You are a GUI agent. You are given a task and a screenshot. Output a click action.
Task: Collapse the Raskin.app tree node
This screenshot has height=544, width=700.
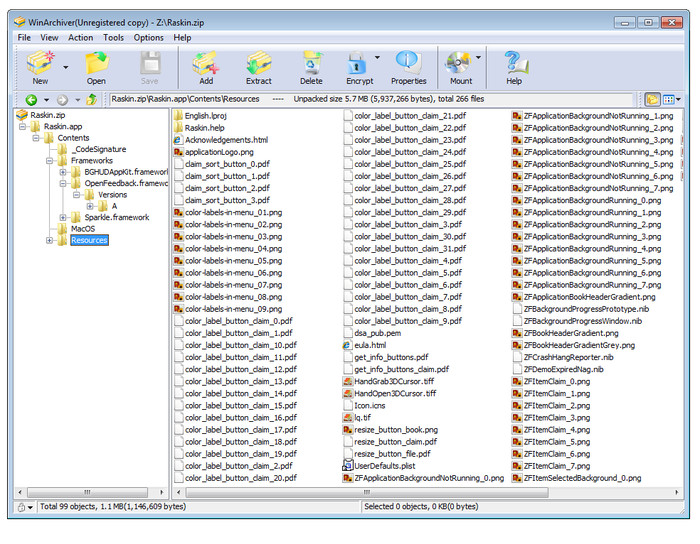pos(22,127)
